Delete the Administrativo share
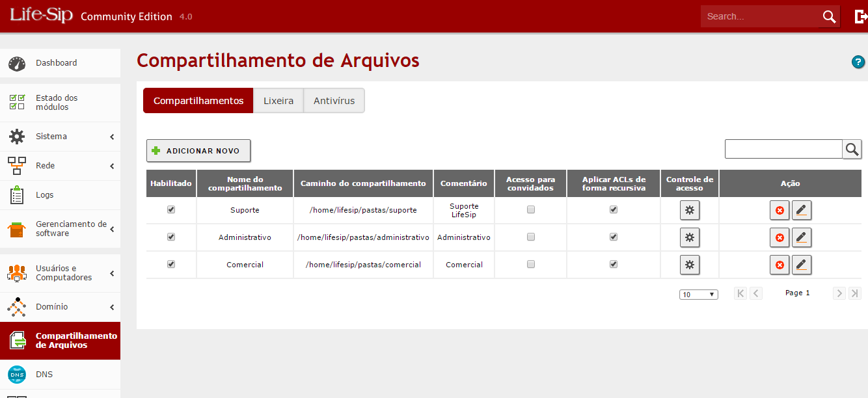868x398 pixels. pos(779,238)
